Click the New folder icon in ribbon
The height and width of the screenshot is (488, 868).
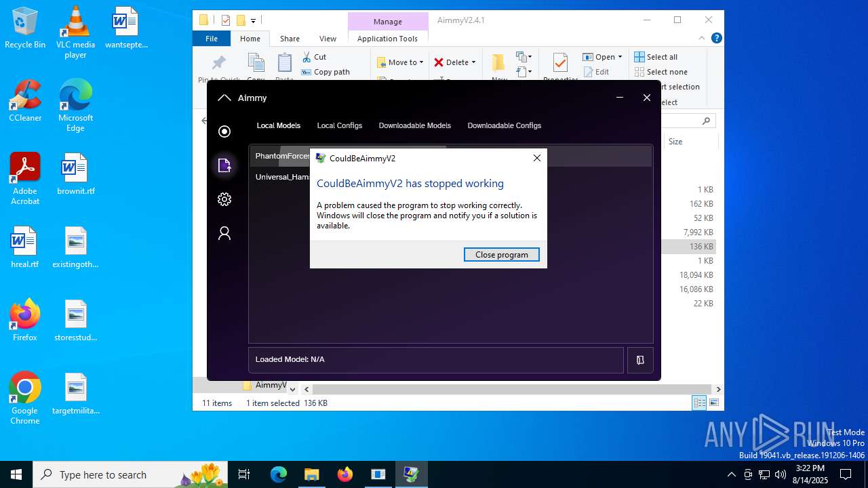coord(499,63)
